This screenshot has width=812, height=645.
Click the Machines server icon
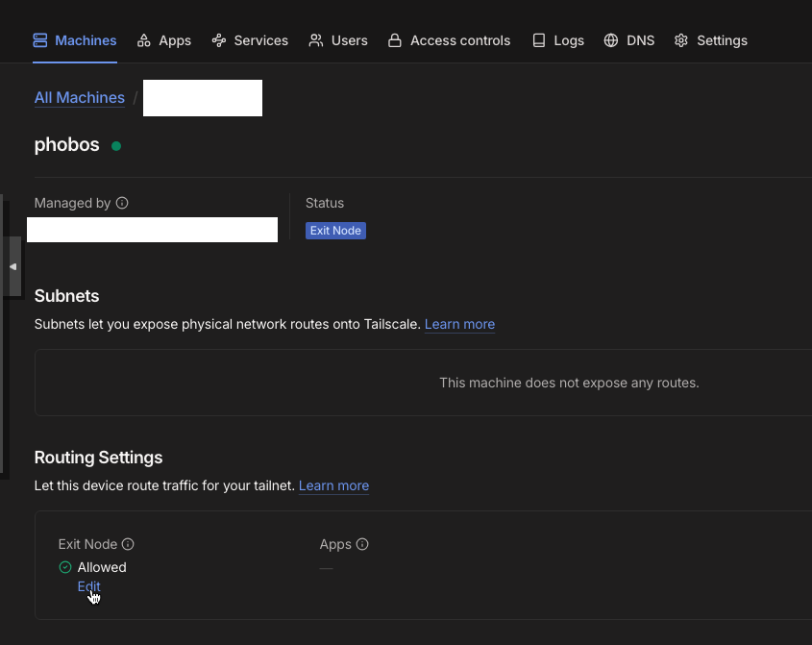[x=39, y=40]
